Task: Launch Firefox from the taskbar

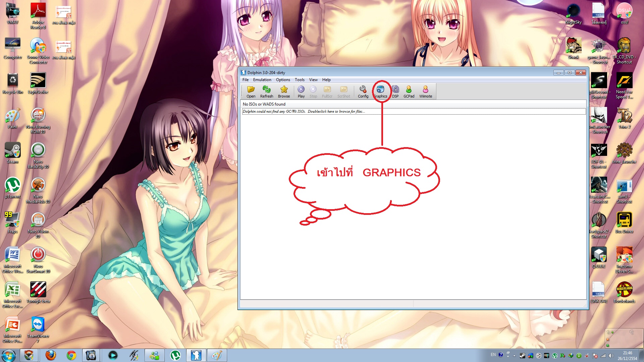Action: (x=51, y=355)
